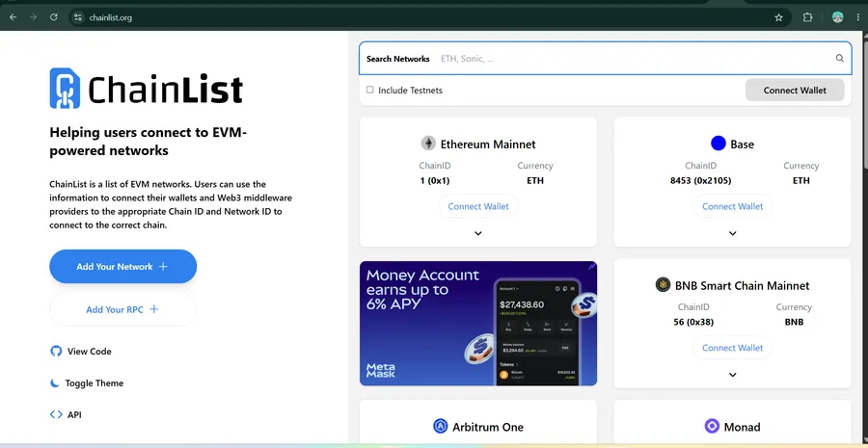The image size is (868, 448).
Task: Expand the BNB Smart Chain card chevron
Action: 732,375
